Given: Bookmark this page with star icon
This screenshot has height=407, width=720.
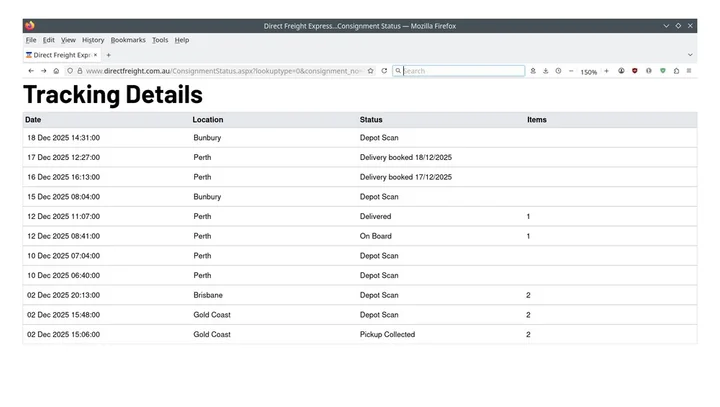Looking at the screenshot, I should point(371,71).
